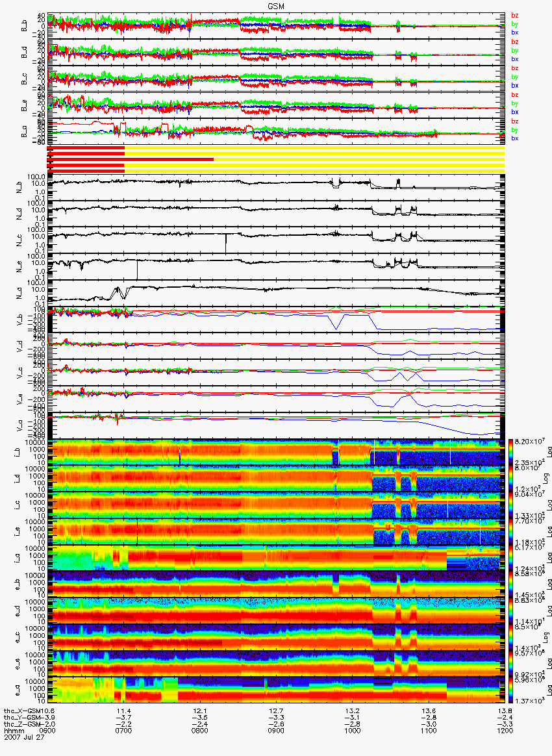
Task: Click the thc_Y-GSM row label
Action: click(x=21, y=718)
